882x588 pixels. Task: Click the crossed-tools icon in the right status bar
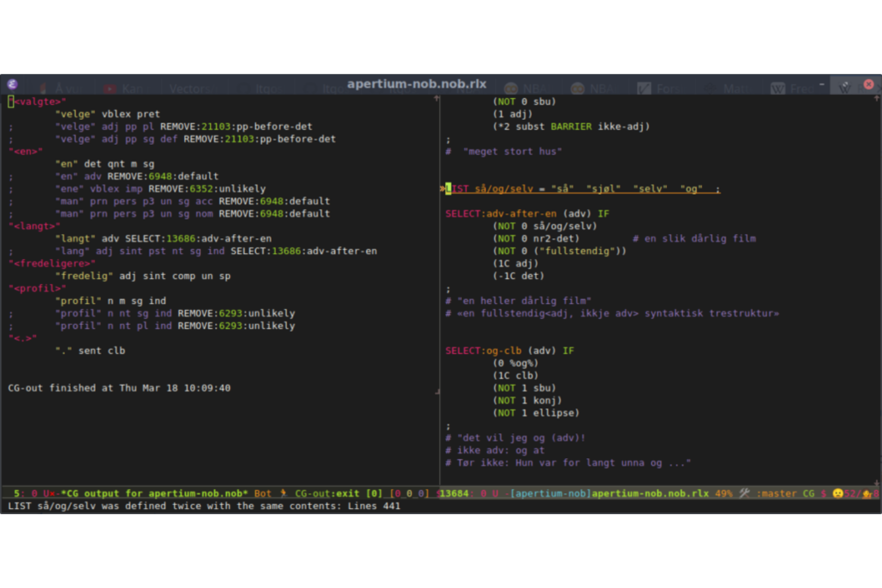tap(743, 493)
